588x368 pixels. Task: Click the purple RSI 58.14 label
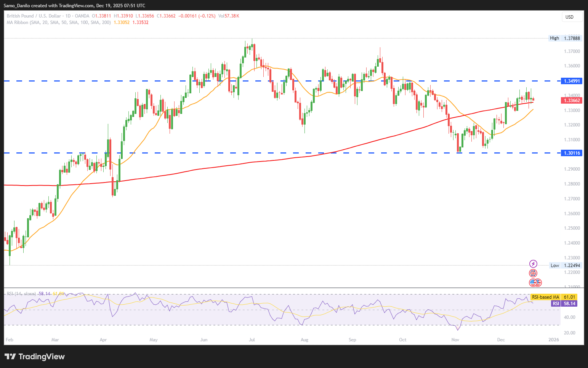(x=564, y=304)
